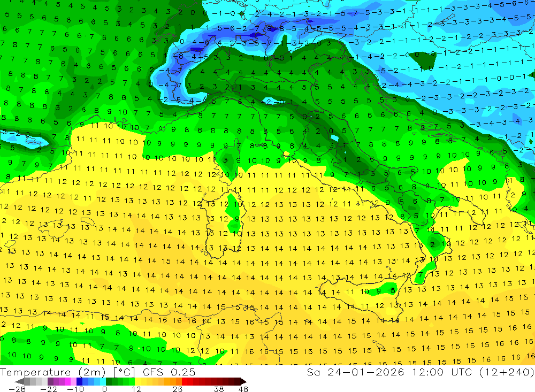Click the bright red legend swatch
Viewport: 535px width, 392px height.
[x=185, y=381]
